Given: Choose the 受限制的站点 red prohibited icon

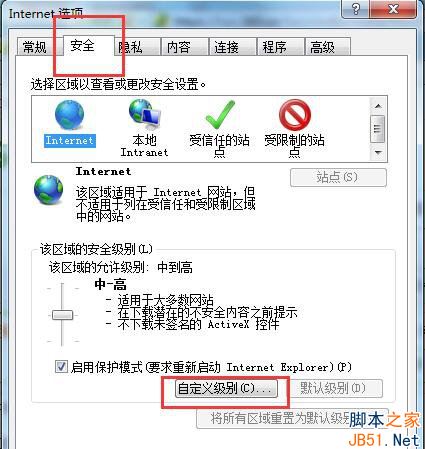Looking at the screenshot, I should tap(295, 115).
